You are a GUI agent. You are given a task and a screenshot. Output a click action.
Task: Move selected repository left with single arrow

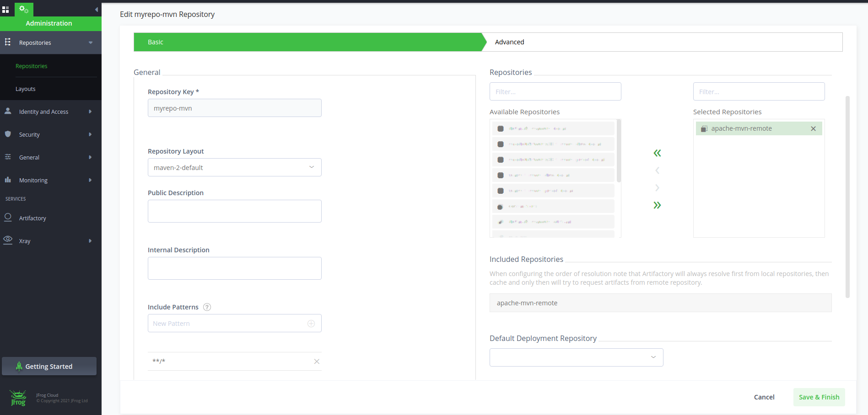coord(657,170)
